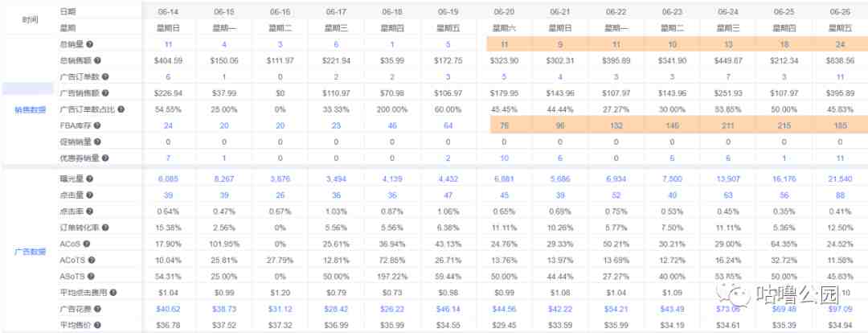
Task: Click the help icon next to ACoS
Action: (x=86, y=243)
